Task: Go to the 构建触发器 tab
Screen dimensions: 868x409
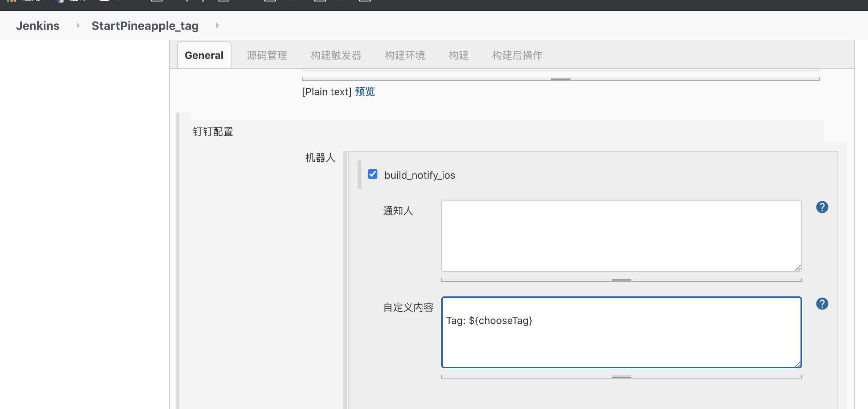Action: tap(336, 55)
